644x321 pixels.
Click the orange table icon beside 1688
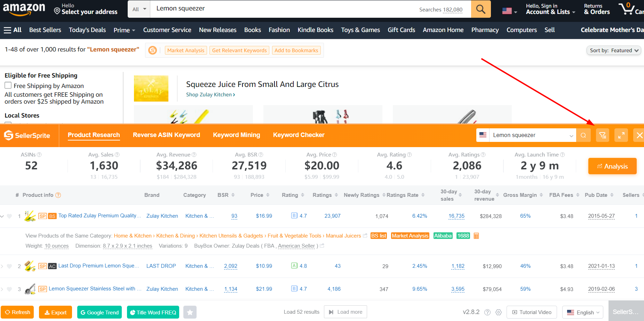pyautogui.click(x=476, y=236)
